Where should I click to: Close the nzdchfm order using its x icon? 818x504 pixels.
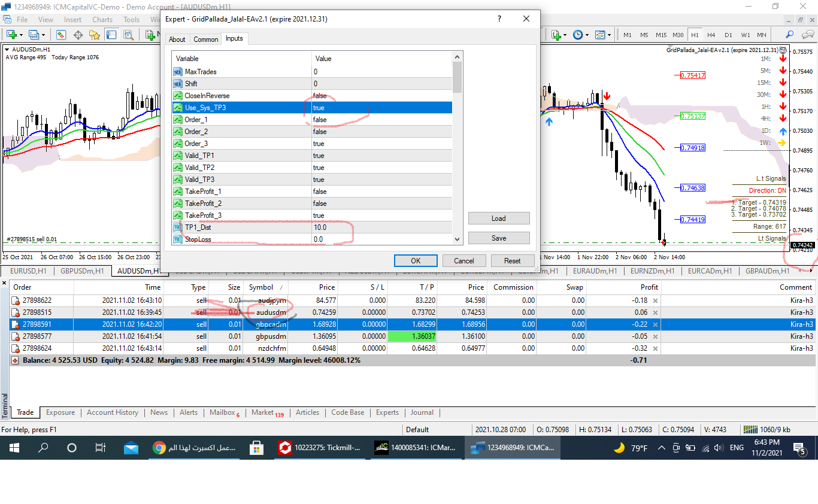(655, 348)
